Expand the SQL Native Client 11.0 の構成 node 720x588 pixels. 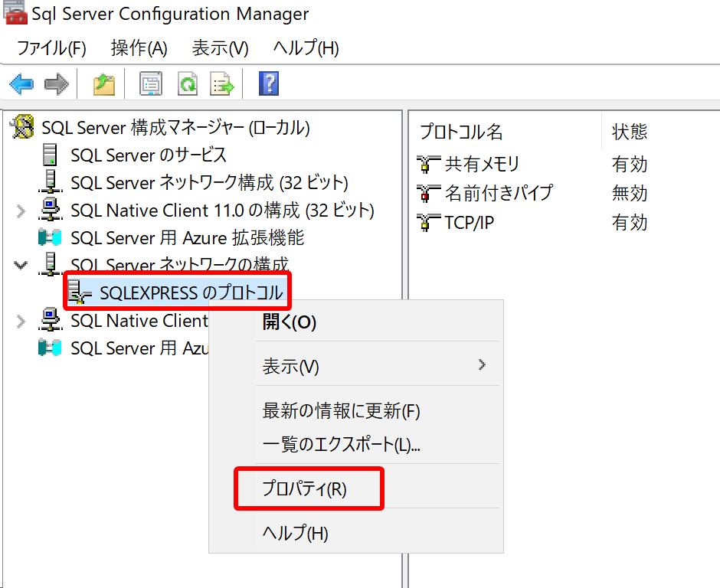coord(20,210)
